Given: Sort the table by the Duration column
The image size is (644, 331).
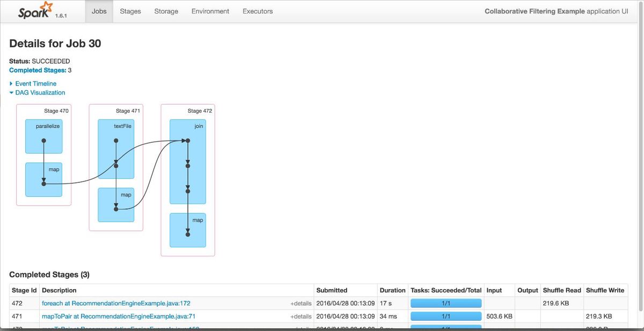Looking at the screenshot, I should (393, 290).
